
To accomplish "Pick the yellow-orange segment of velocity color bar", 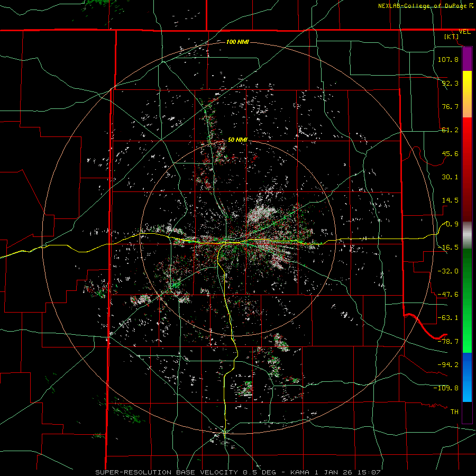I will (467, 94).
